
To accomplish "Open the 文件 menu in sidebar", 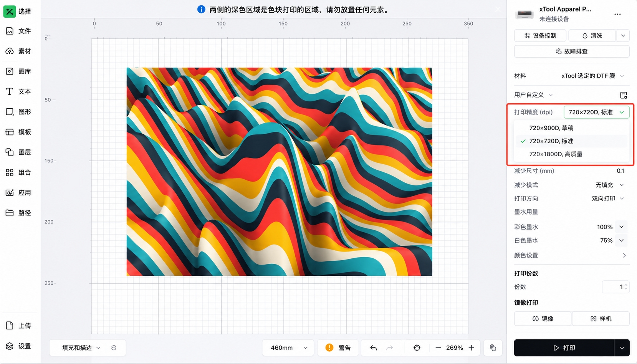I will tap(18, 31).
